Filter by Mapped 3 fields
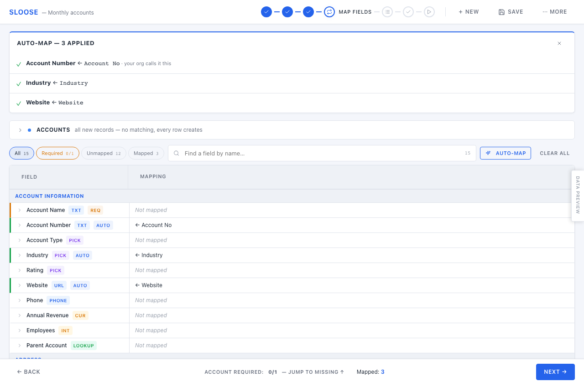 coord(146,153)
